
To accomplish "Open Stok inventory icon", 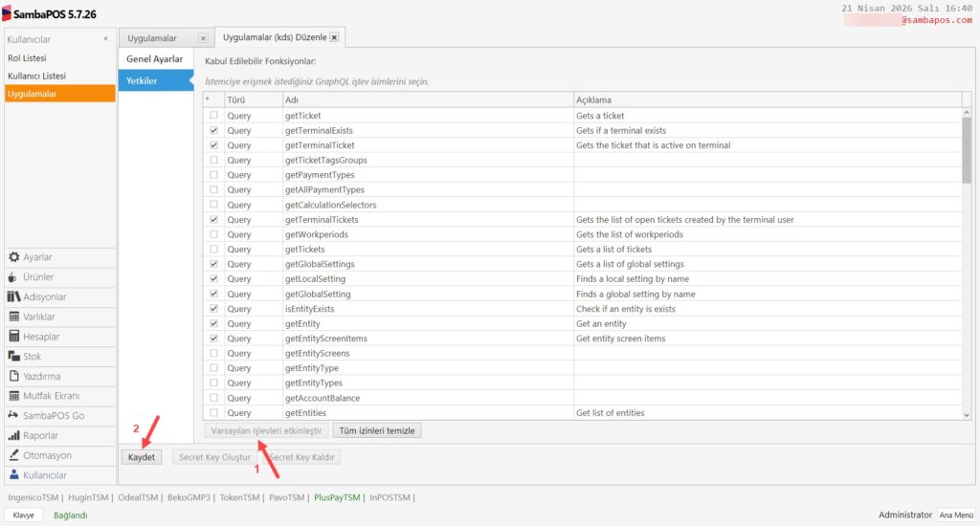I will click(13, 356).
